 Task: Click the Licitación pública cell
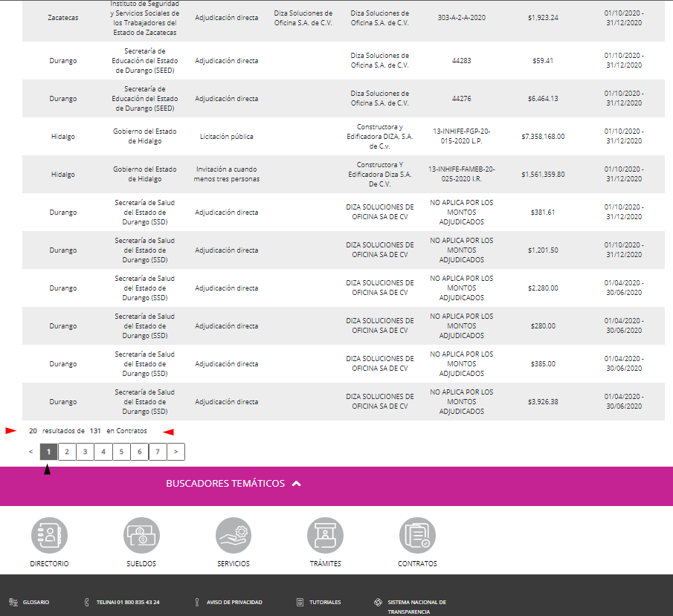click(x=227, y=137)
